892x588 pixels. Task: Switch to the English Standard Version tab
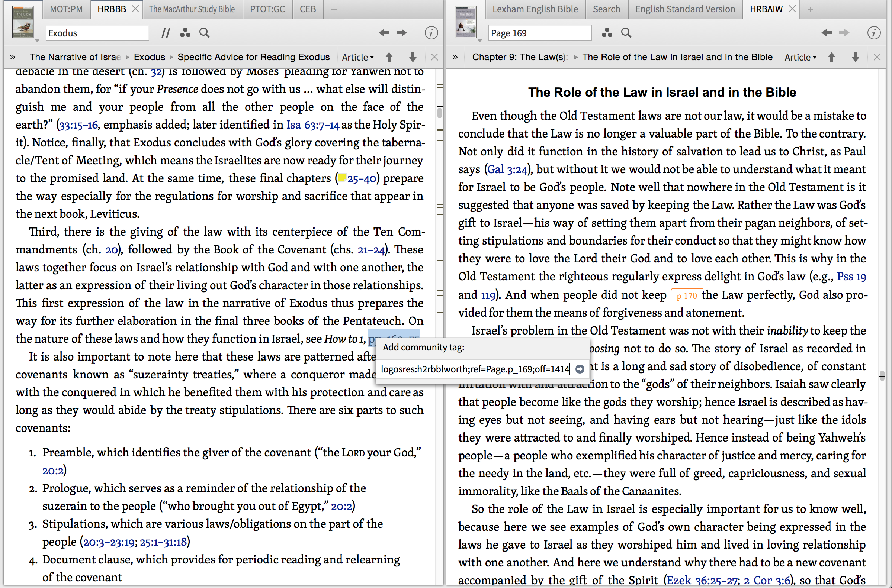pyautogui.click(x=685, y=9)
